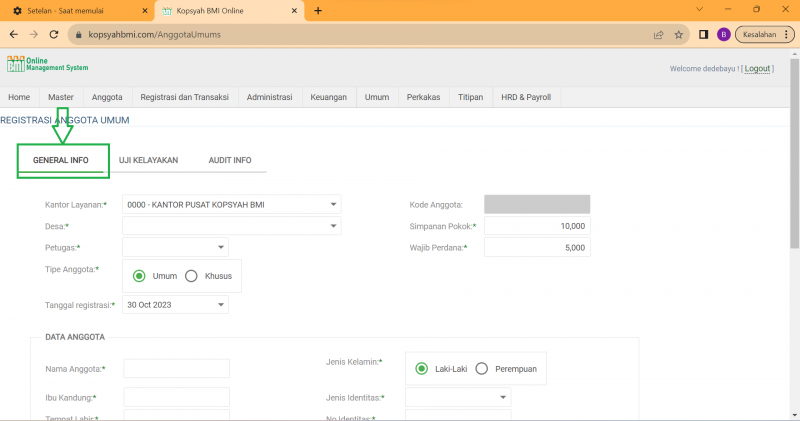Switch to the Setelan - Saat memulai tab
Image resolution: width=800 pixels, height=421 pixels.
click(x=77, y=11)
